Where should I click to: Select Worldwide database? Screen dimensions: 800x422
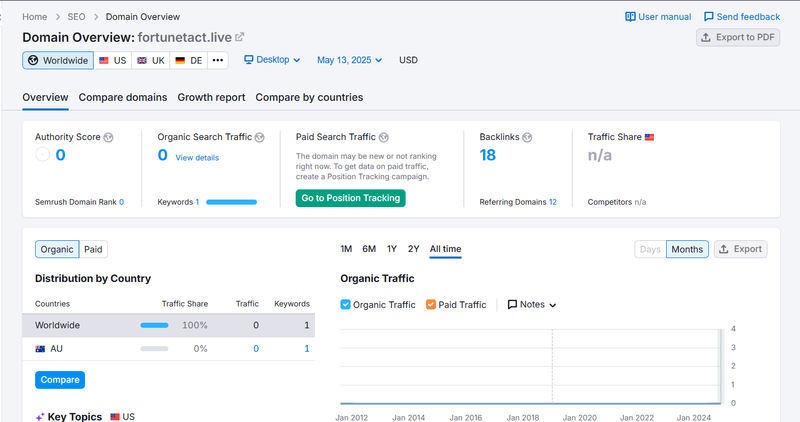click(x=58, y=60)
